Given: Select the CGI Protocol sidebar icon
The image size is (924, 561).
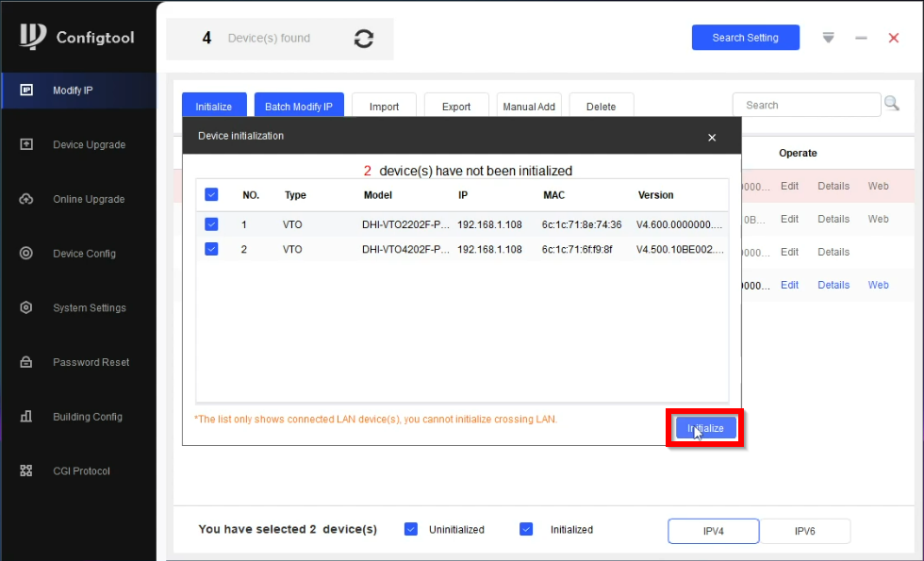Looking at the screenshot, I should pos(26,470).
